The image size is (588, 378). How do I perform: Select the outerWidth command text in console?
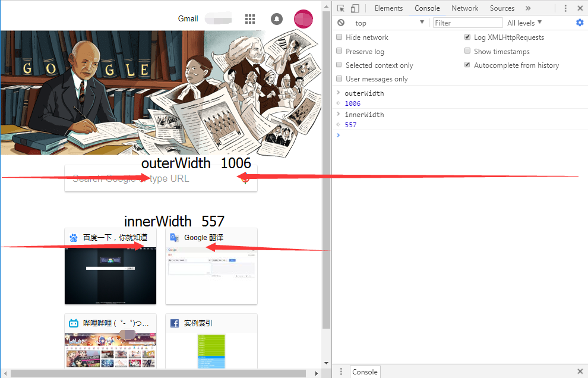tap(364, 93)
